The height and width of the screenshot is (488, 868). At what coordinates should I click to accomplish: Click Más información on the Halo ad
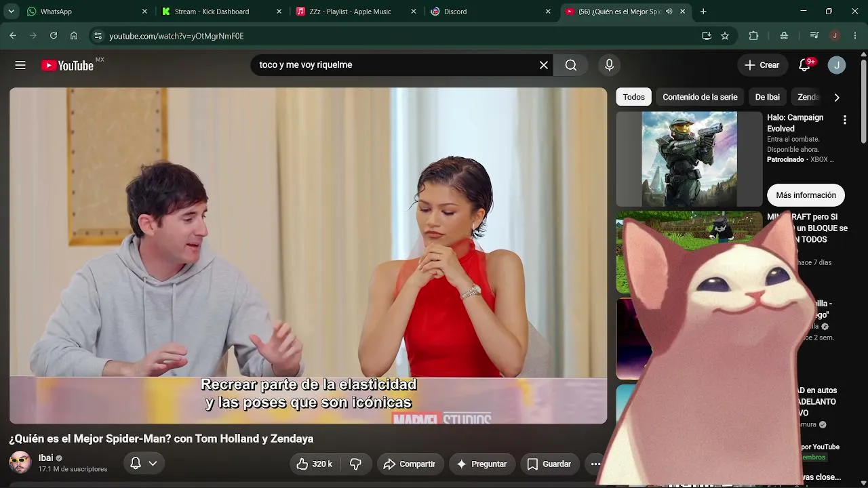pos(806,195)
